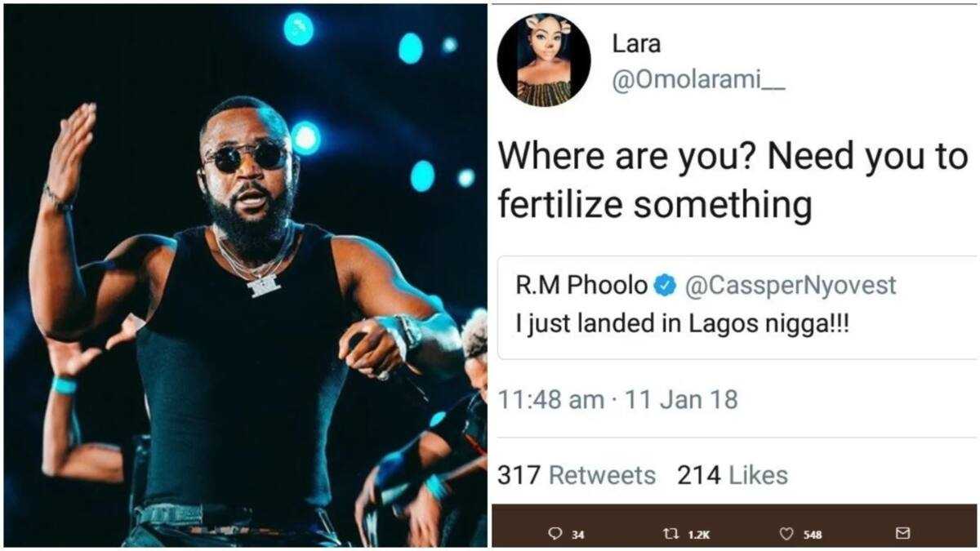
Task: Click the R.M Phoolo name
Action: [583, 285]
